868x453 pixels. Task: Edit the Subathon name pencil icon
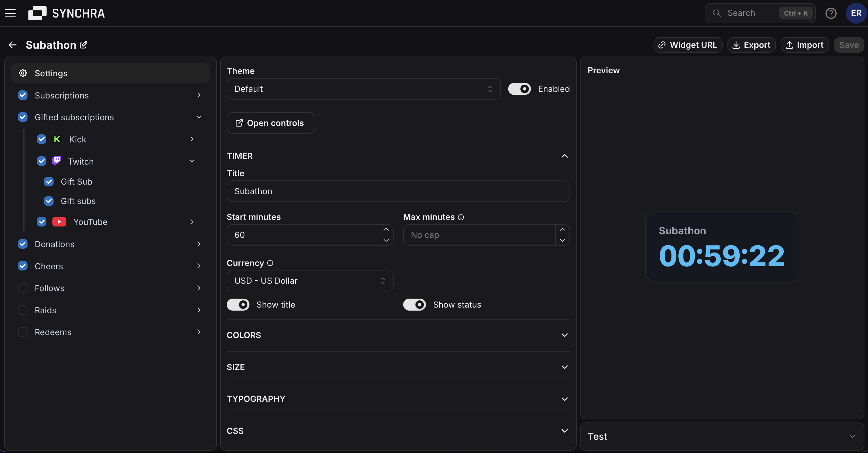coord(83,45)
